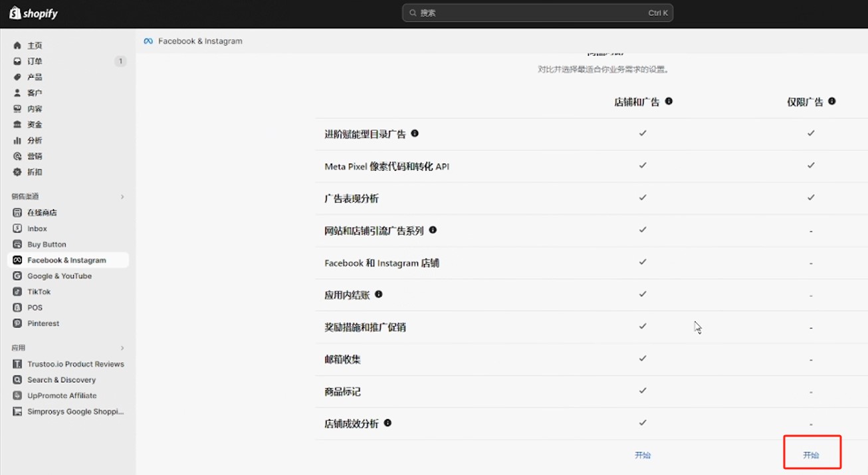Click the row label 广告表现分析
Viewport: 868px width, 475px height.
point(352,199)
